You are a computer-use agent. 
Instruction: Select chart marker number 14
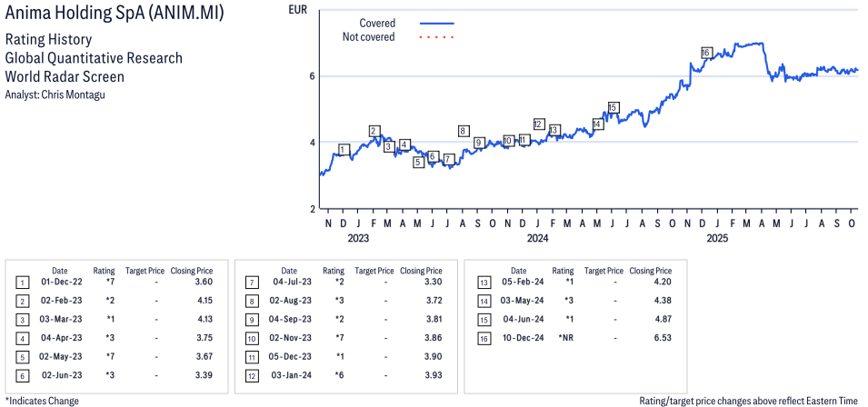tap(597, 124)
